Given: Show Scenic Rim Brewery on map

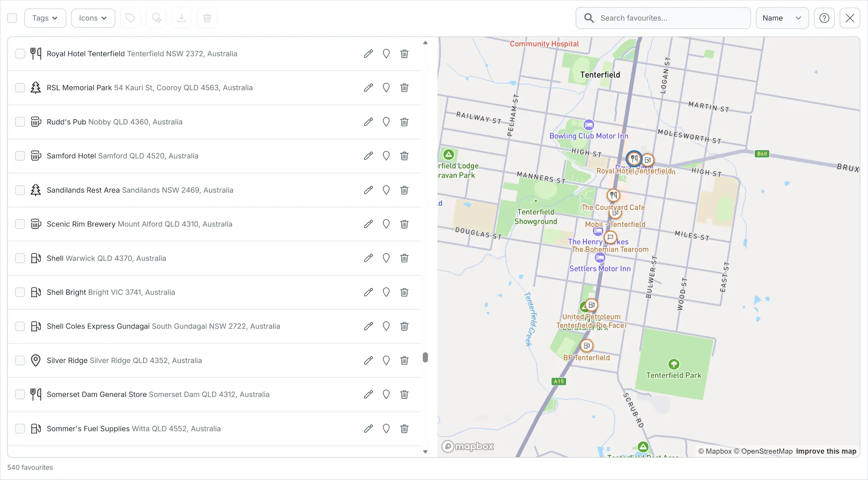Looking at the screenshot, I should coord(386,224).
